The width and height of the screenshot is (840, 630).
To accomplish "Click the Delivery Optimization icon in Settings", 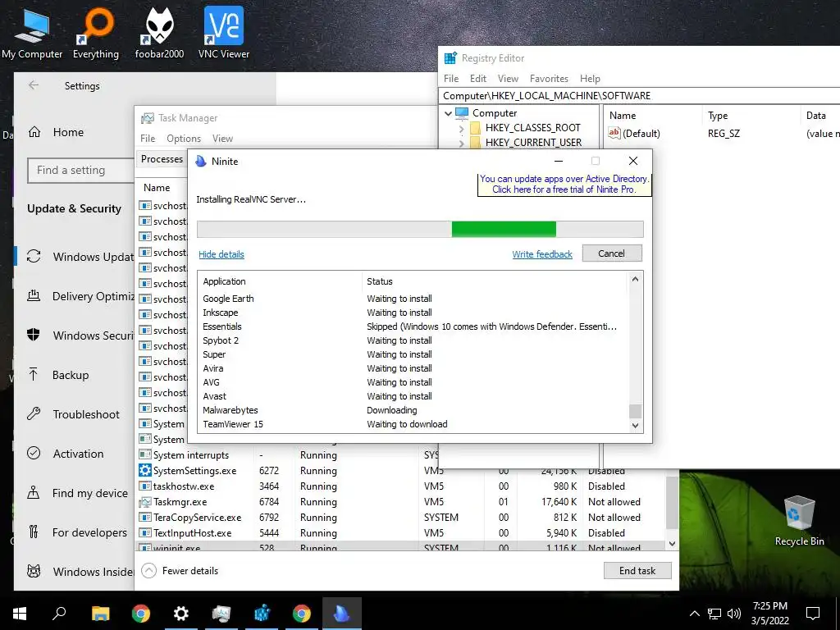I will coord(34,295).
